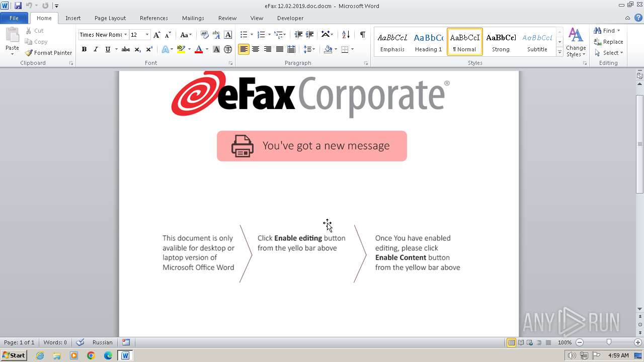
Task: Switch to the References tab
Action: pyautogui.click(x=154, y=18)
